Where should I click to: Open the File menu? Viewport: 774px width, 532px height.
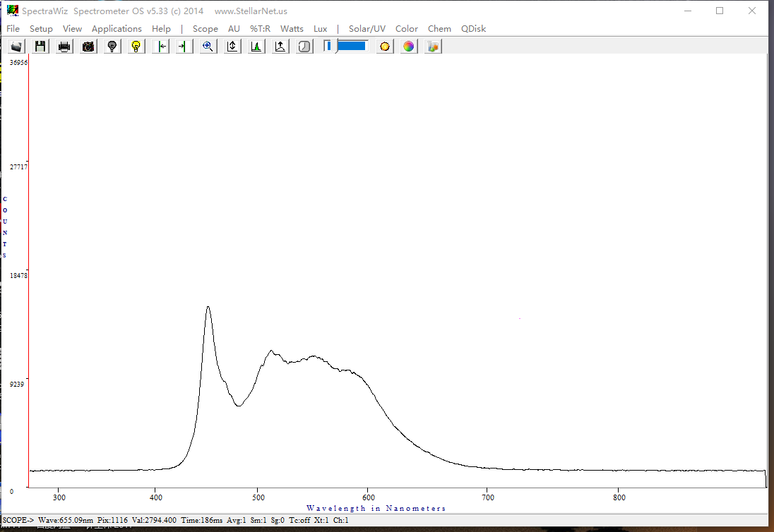pyautogui.click(x=13, y=29)
